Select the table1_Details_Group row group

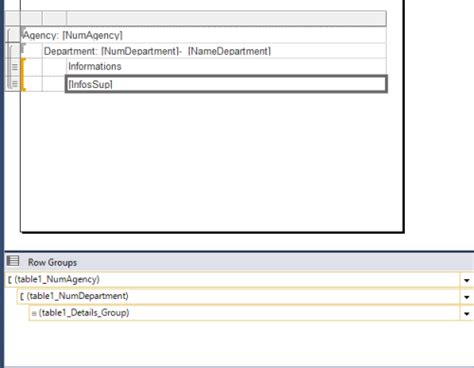click(244, 313)
